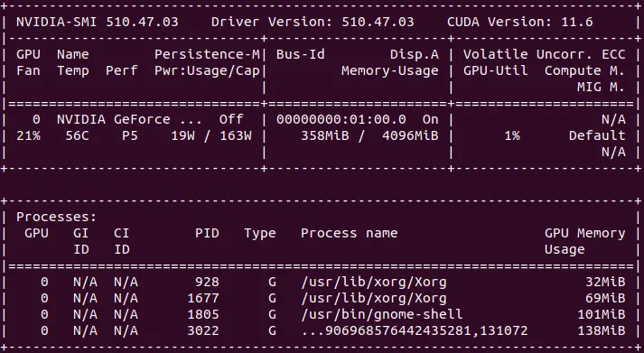Click /usr/lib/xorg/Xorg in the PID 928 row
Screen dimensions: 644x353
[373, 282]
